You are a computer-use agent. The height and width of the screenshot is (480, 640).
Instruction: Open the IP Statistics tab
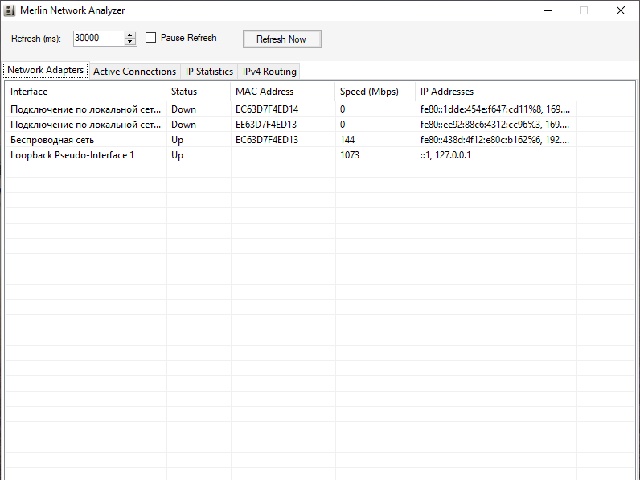[x=210, y=71]
